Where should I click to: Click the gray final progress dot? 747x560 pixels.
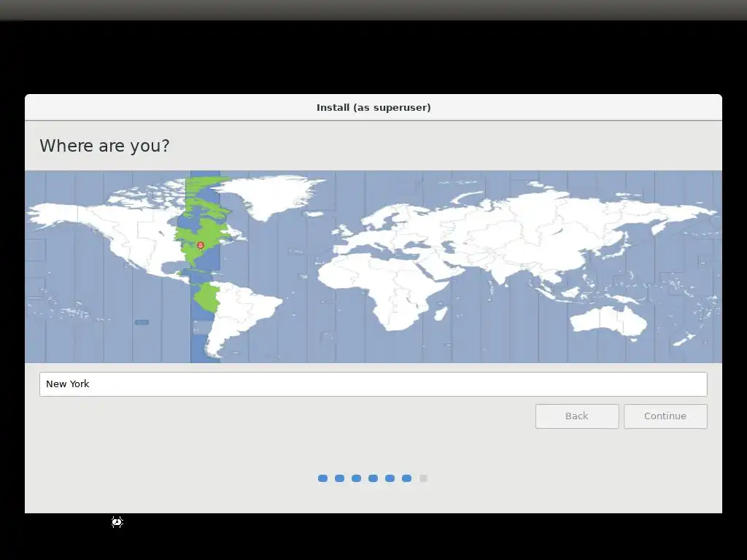pyautogui.click(x=423, y=478)
